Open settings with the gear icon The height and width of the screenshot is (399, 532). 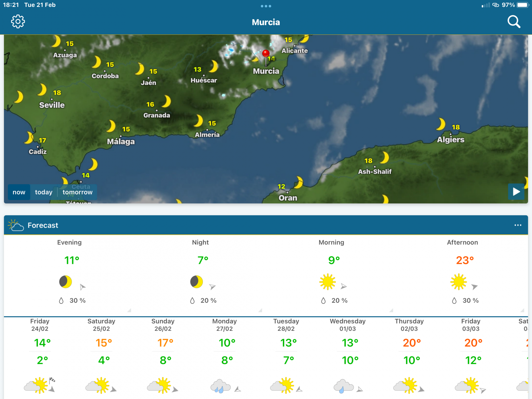18,22
